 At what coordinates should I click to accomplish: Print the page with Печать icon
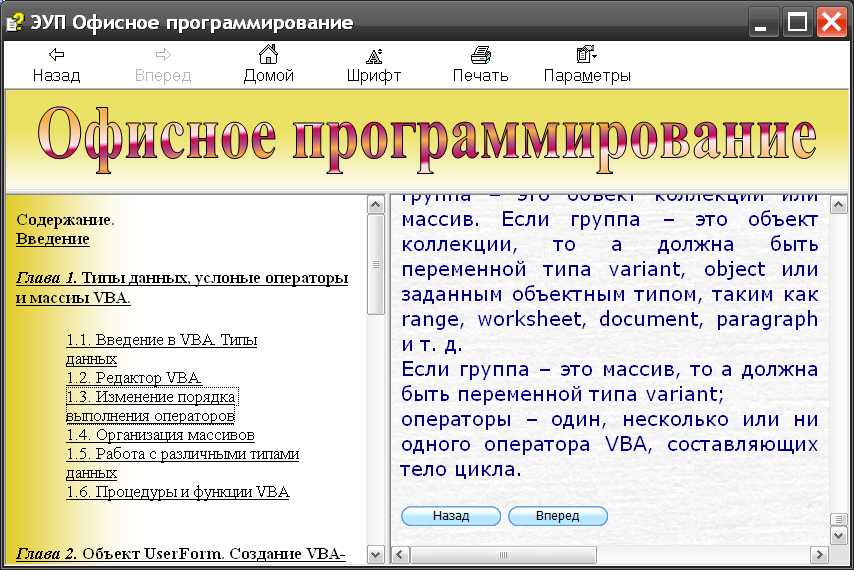point(480,55)
